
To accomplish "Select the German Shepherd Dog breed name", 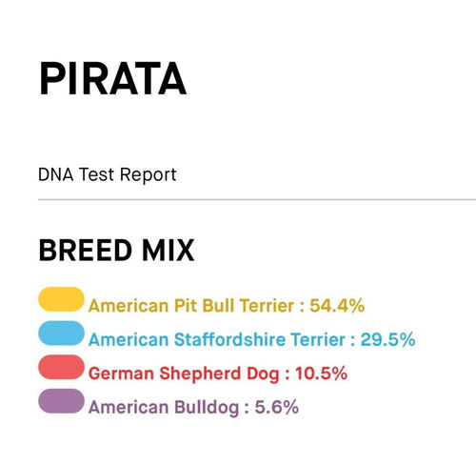I will (184, 374).
